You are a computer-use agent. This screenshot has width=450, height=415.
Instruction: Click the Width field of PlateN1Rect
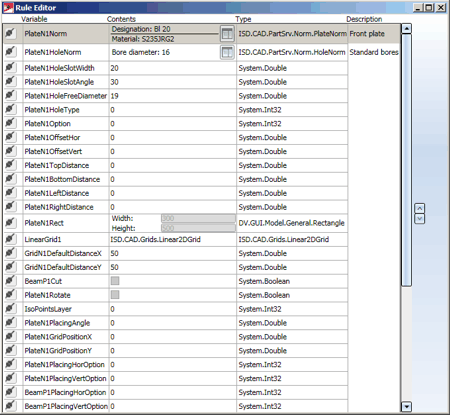pos(198,218)
